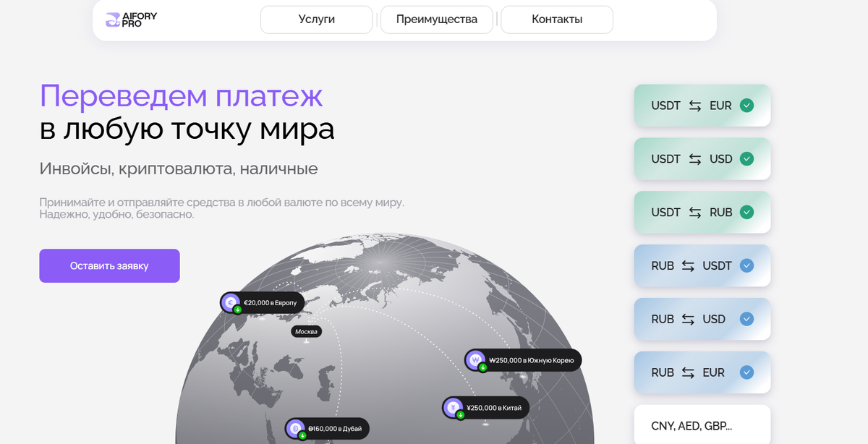Click the euro icon on the €20,000 badge
Screen dimensions: 868x444
tap(229, 302)
